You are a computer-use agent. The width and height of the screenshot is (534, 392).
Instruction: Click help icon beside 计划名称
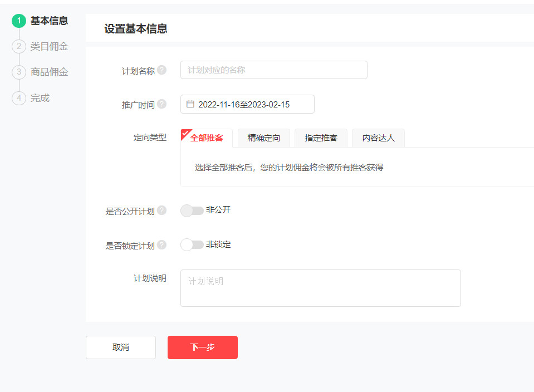[161, 70]
